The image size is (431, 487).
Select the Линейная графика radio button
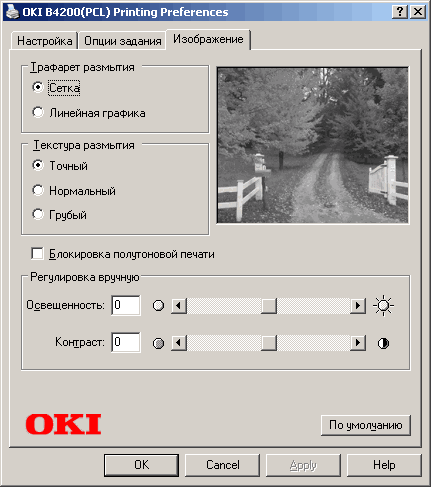pos(38,112)
